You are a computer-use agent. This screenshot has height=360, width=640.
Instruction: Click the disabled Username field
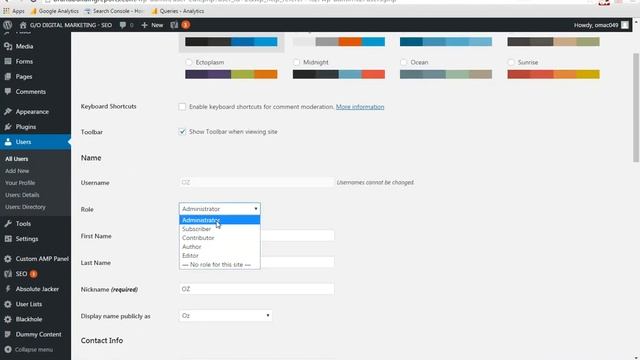coord(256,182)
